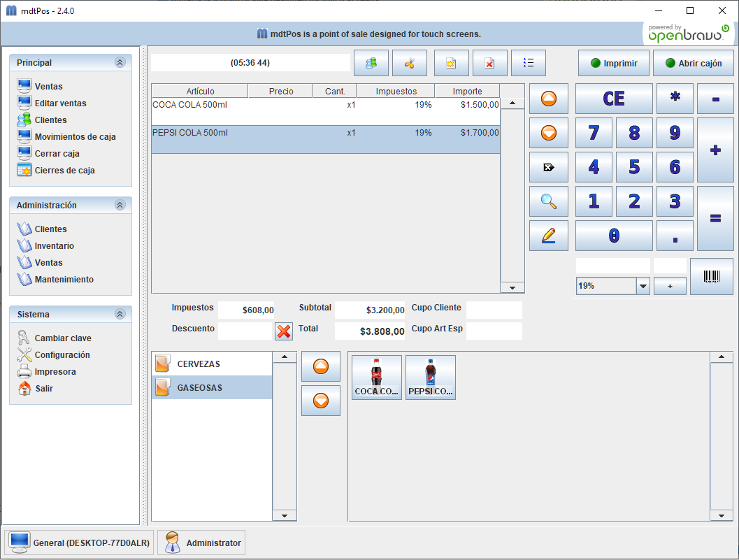
Task: Click the Cupo Art Esp field
Action: [494, 331]
